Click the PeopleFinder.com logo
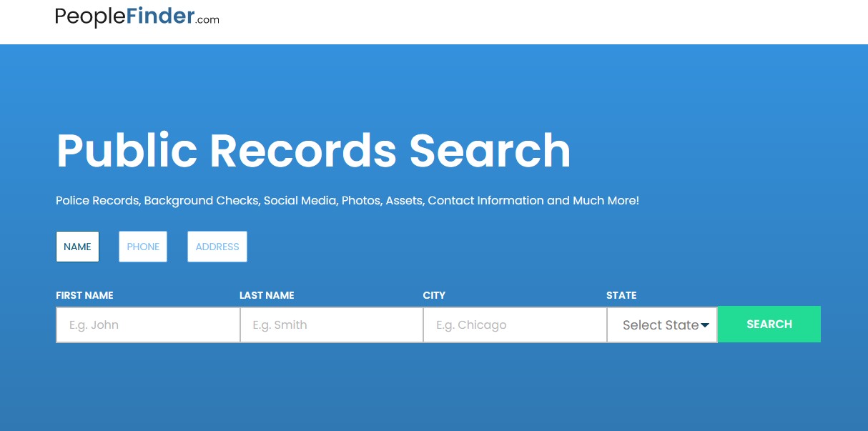Screen dimensions: 868x431 point(137,16)
